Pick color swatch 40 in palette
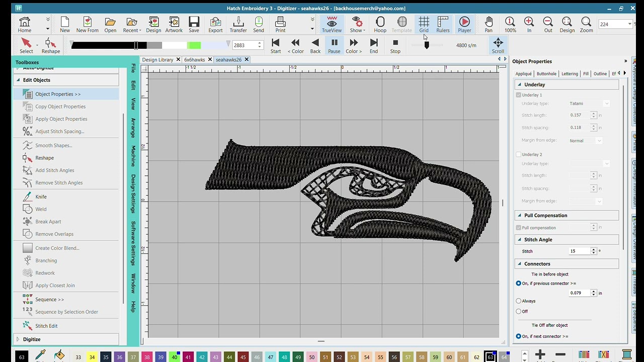Screen dimensions: 644x362 click(x=175, y=357)
